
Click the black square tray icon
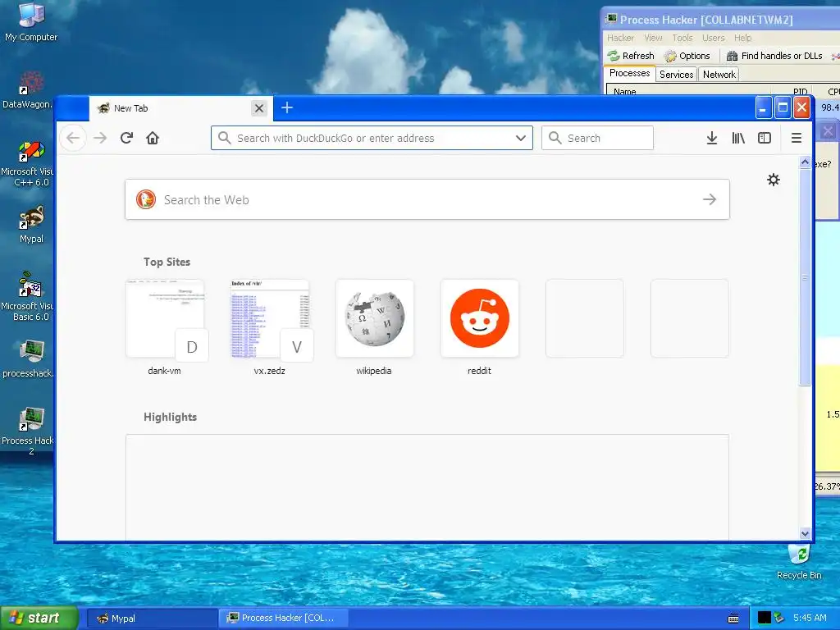coord(764,619)
